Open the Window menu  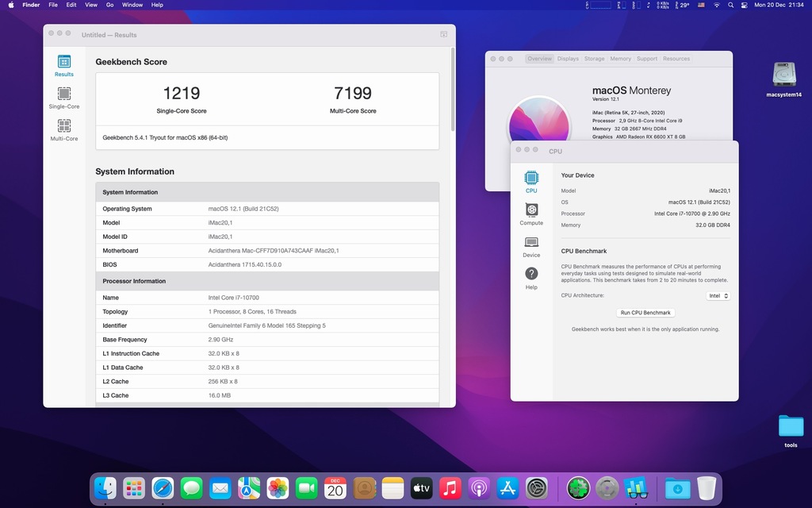tap(132, 5)
